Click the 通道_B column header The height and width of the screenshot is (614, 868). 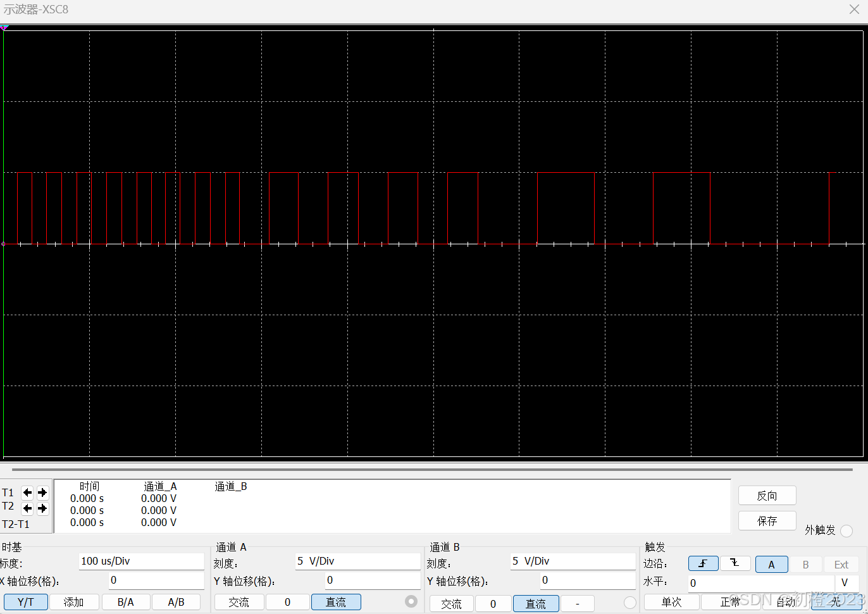pyautogui.click(x=231, y=486)
